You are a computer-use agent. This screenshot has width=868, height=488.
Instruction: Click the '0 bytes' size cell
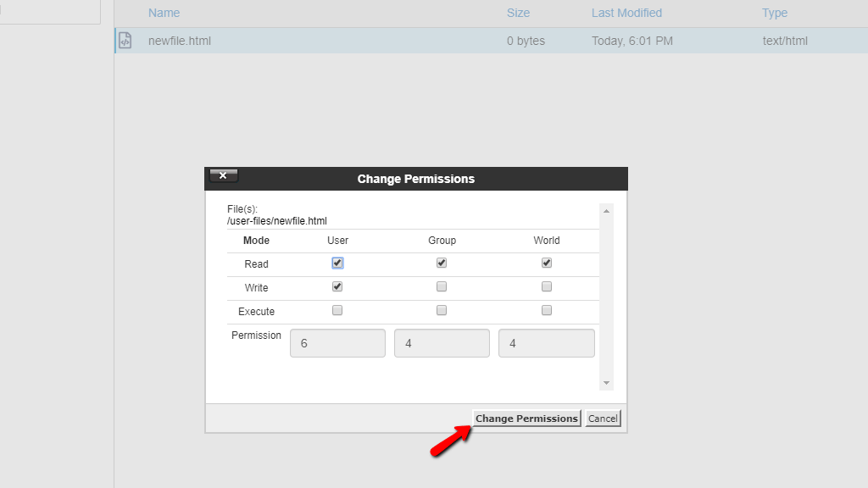526,41
